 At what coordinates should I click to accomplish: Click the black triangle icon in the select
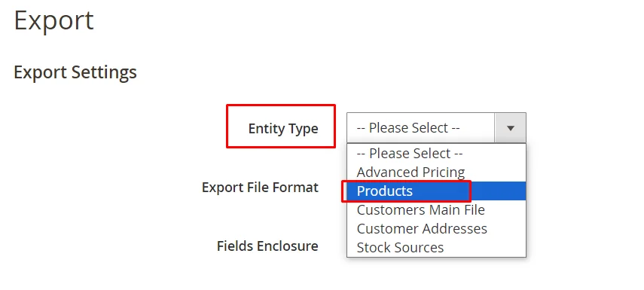pos(511,128)
